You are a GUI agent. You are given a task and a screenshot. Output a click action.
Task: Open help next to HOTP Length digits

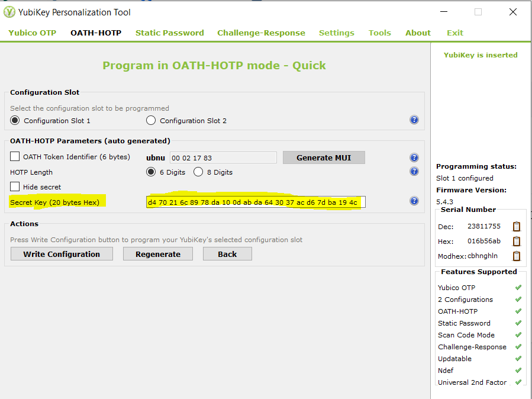click(x=414, y=171)
